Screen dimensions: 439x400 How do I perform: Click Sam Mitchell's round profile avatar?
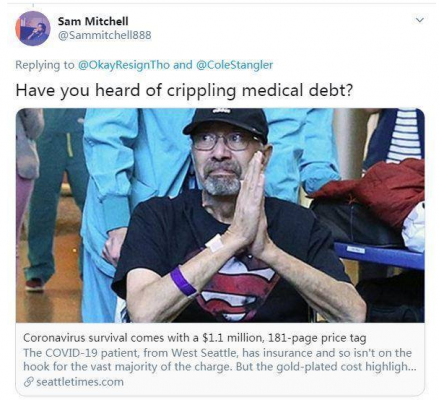point(33,28)
